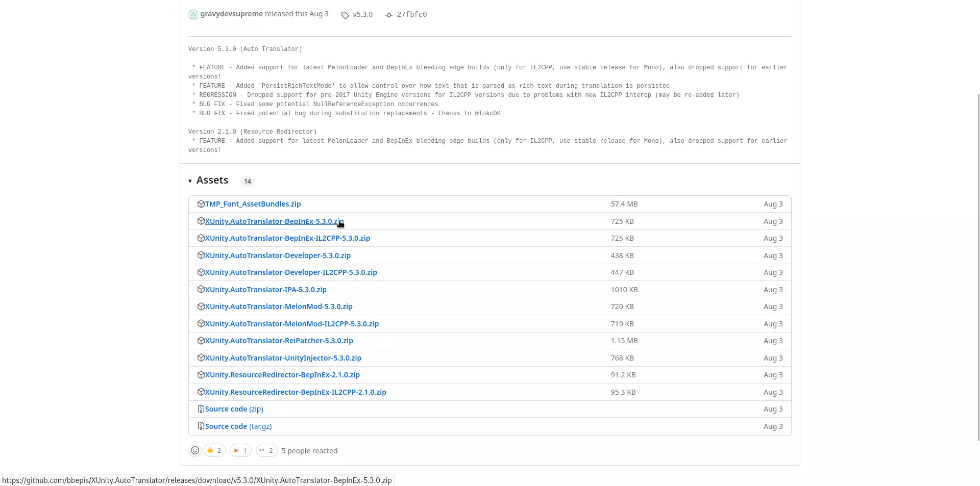This screenshot has width=980, height=486.
Task: Select the '1.15 MB' file size text
Action: (624, 341)
